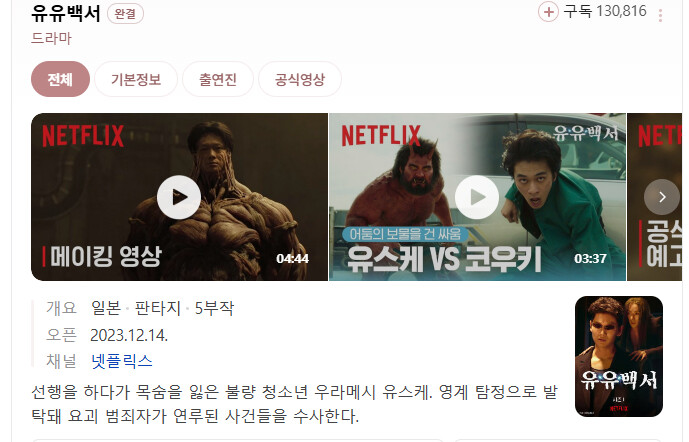This screenshot has height=442, width=689.
Task: Play the 유스케 VS 코우키 video
Action: 477,197
